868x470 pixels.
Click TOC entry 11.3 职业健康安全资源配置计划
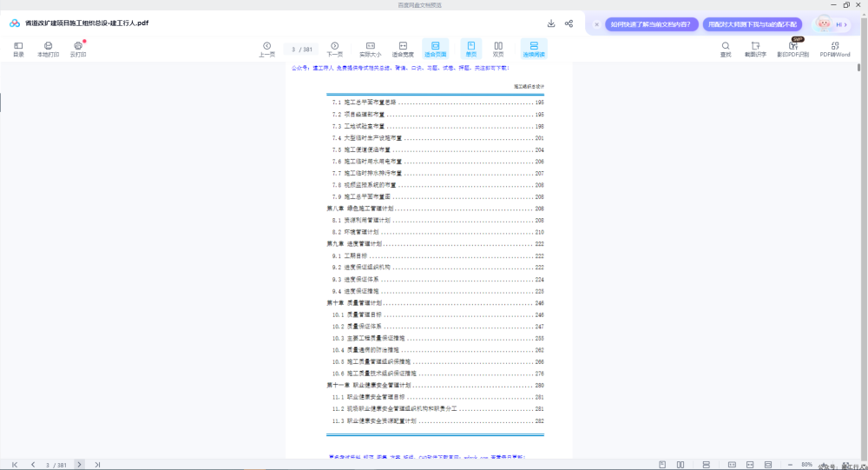click(437, 420)
